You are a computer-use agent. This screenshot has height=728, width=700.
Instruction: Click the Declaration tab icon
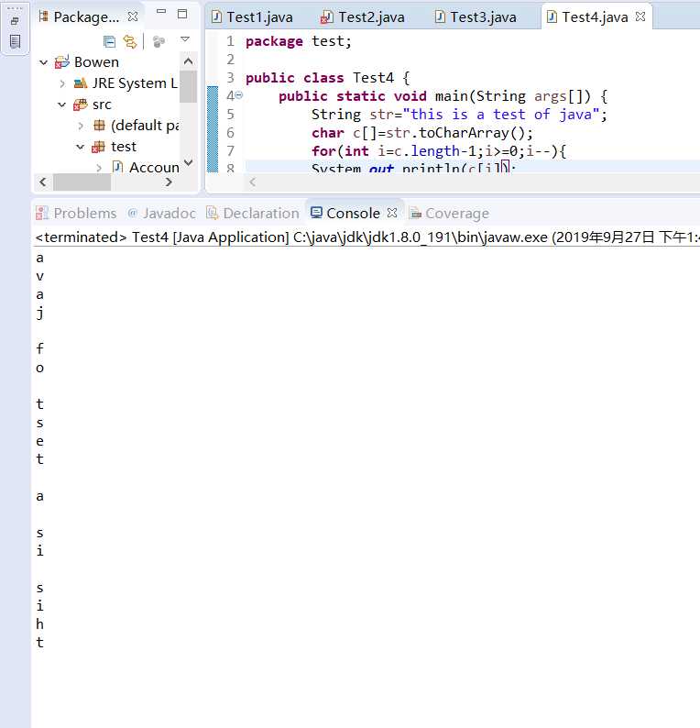pyautogui.click(x=212, y=213)
